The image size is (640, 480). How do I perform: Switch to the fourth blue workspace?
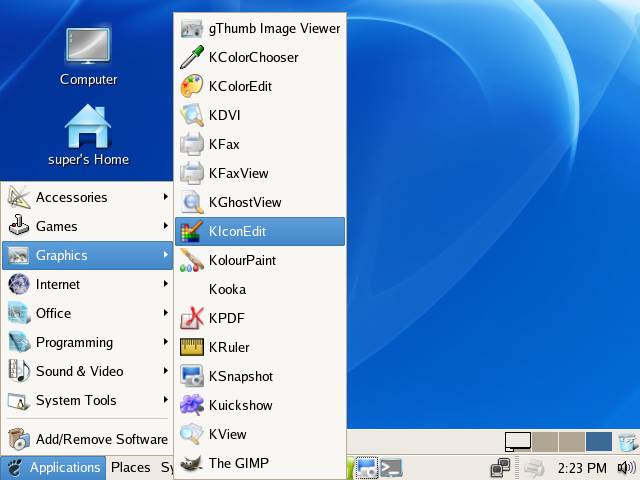(598, 441)
